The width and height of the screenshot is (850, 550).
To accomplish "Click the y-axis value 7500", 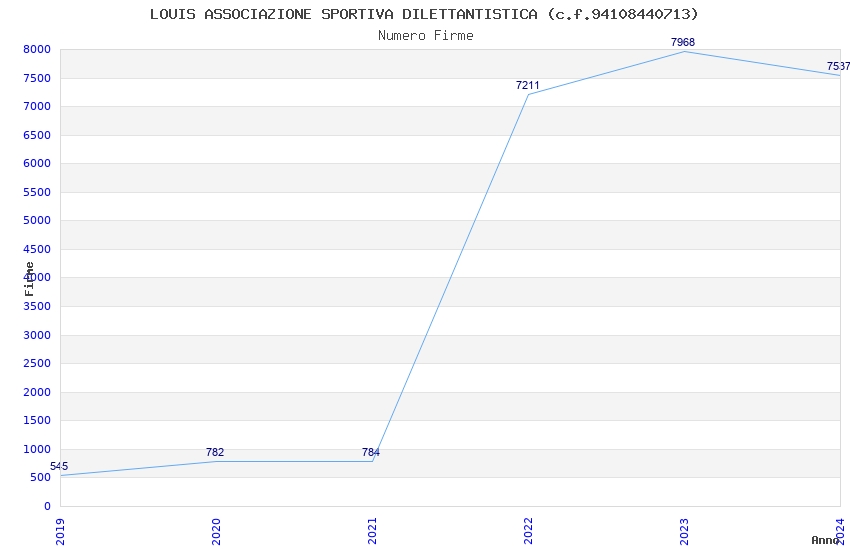I will pyautogui.click(x=37, y=79).
